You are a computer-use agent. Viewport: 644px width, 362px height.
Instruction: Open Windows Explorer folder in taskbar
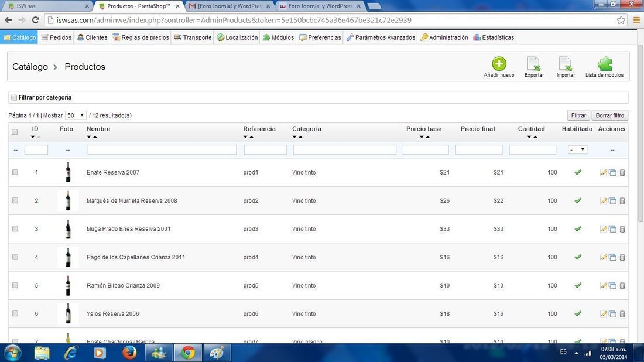pyautogui.click(x=42, y=353)
